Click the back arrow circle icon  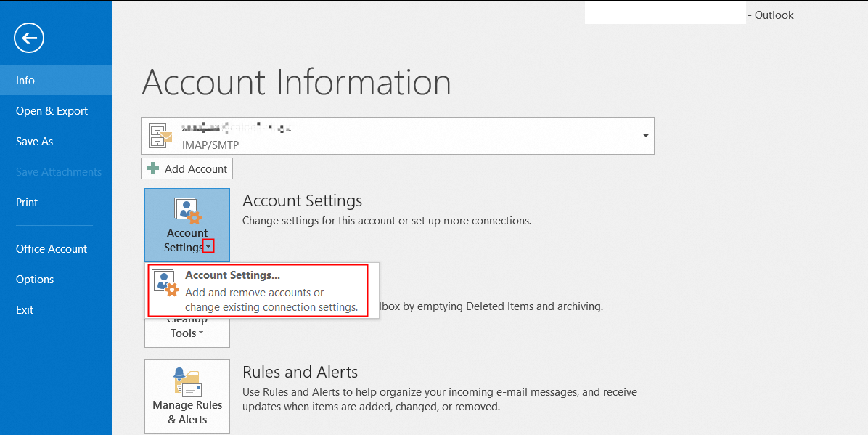tap(29, 38)
